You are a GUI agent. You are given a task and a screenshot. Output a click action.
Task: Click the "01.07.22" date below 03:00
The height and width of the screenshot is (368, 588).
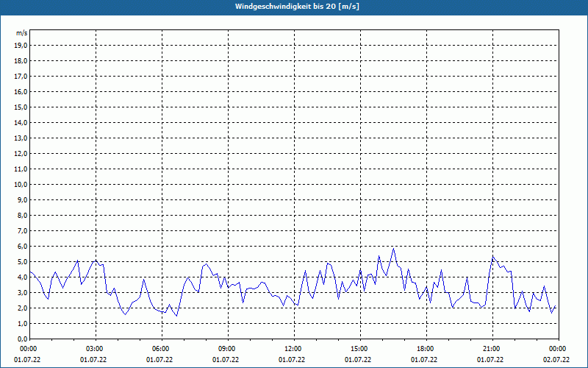(x=93, y=360)
